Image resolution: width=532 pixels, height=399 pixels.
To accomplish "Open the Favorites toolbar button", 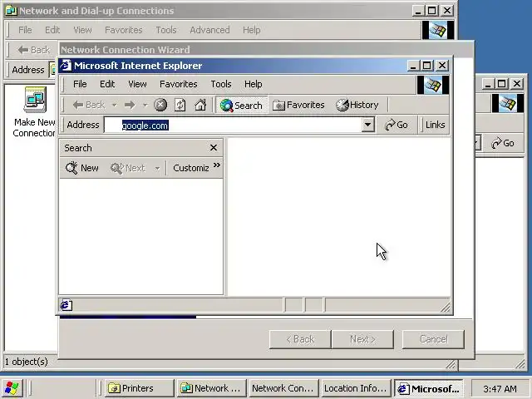I will [298, 106].
